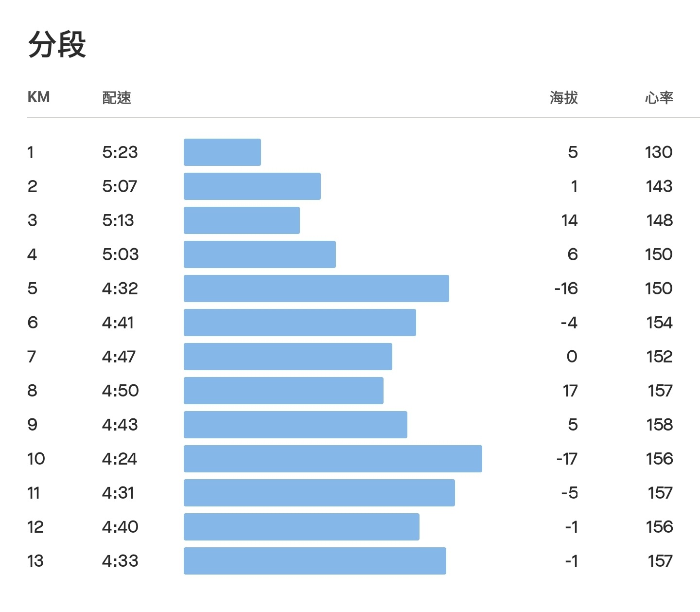Click the 海拔 column header
The height and width of the screenshot is (612, 700).
point(564,98)
